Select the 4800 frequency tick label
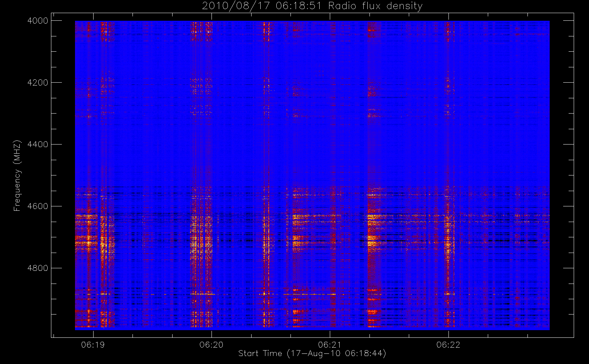Image resolution: width=589 pixels, height=364 pixels. [x=38, y=268]
